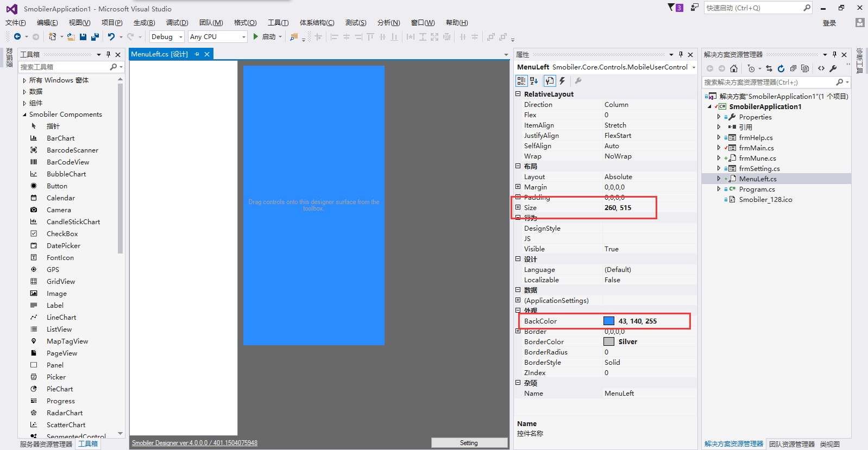Show the Properties page button in the property grid
Image resolution: width=868 pixels, height=450 pixels.
(550, 81)
